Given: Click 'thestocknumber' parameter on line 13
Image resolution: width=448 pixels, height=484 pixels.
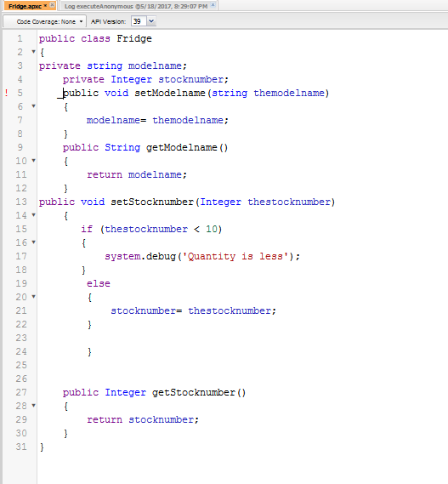Looking at the screenshot, I should pyautogui.click(x=289, y=202).
